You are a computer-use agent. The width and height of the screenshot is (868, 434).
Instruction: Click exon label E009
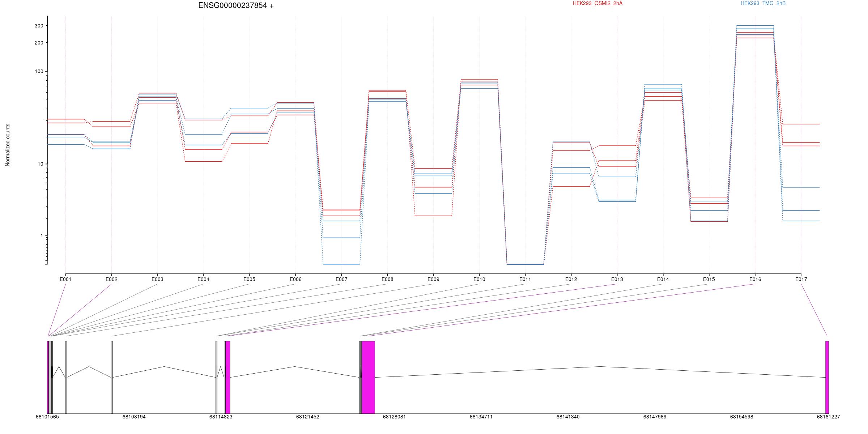pyautogui.click(x=433, y=279)
